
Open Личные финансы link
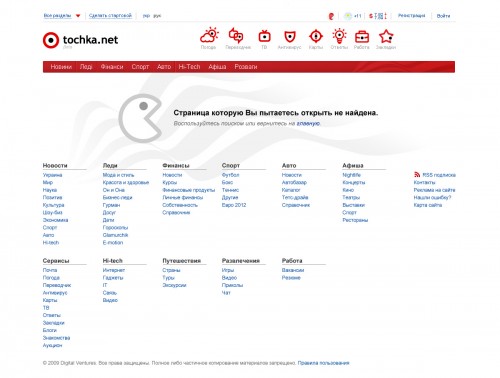click(x=183, y=197)
